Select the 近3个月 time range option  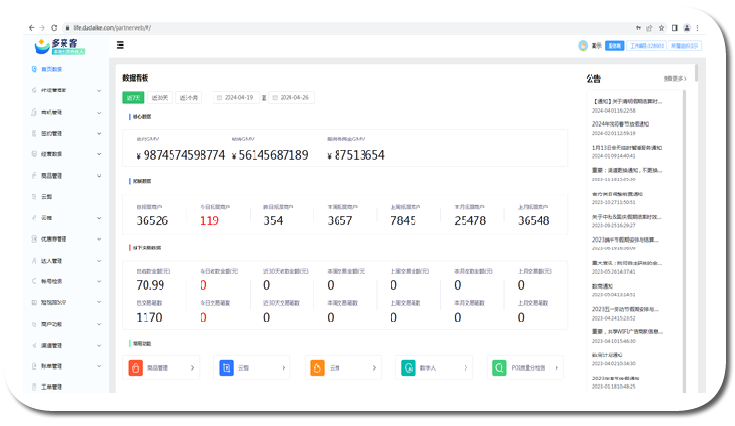[x=189, y=98]
